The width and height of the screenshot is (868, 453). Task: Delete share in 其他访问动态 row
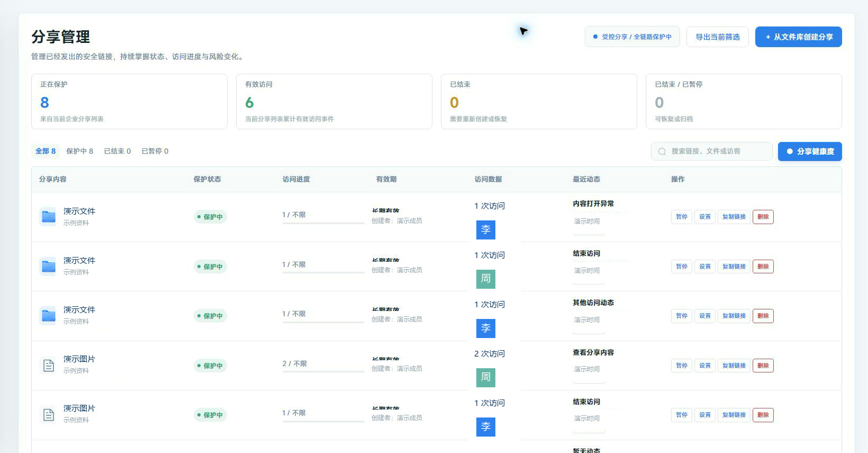coord(763,316)
